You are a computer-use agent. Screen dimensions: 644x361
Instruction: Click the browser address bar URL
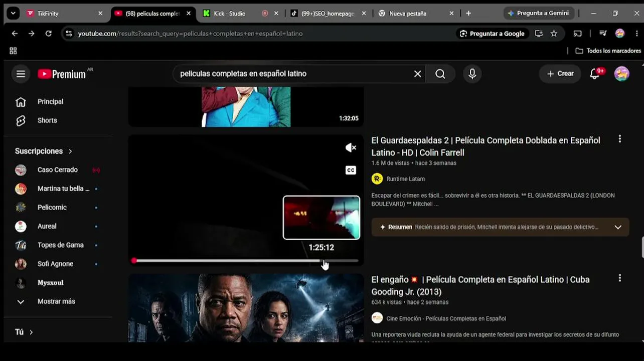pyautogui.click(x=191, y=34)
